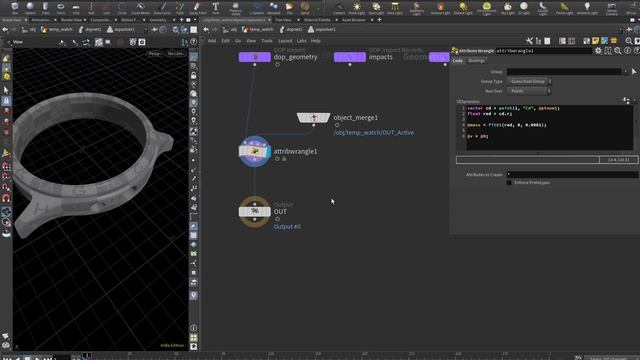Add new pane tab after Asset Browser
The image size is (640, 360).
coord(380,20)
